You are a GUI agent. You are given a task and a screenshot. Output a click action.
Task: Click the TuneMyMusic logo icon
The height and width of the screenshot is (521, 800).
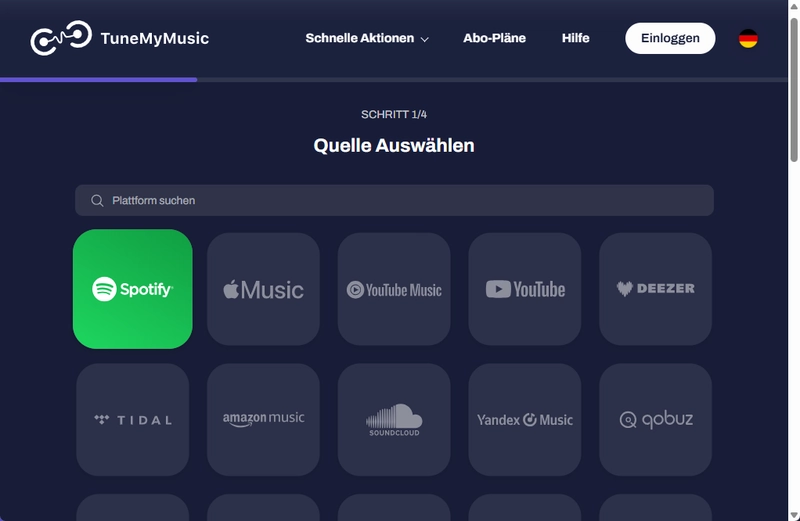(x=61, y=38)
